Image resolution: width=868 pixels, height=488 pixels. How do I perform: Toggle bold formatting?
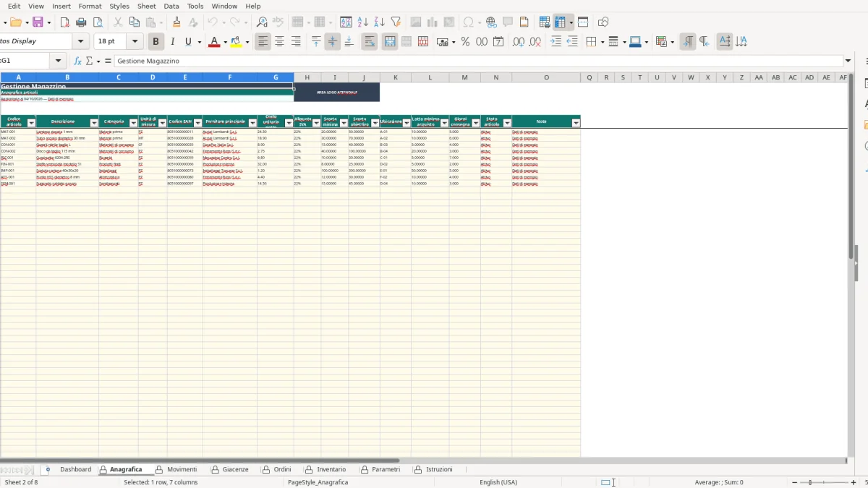[x=156, y=42]
